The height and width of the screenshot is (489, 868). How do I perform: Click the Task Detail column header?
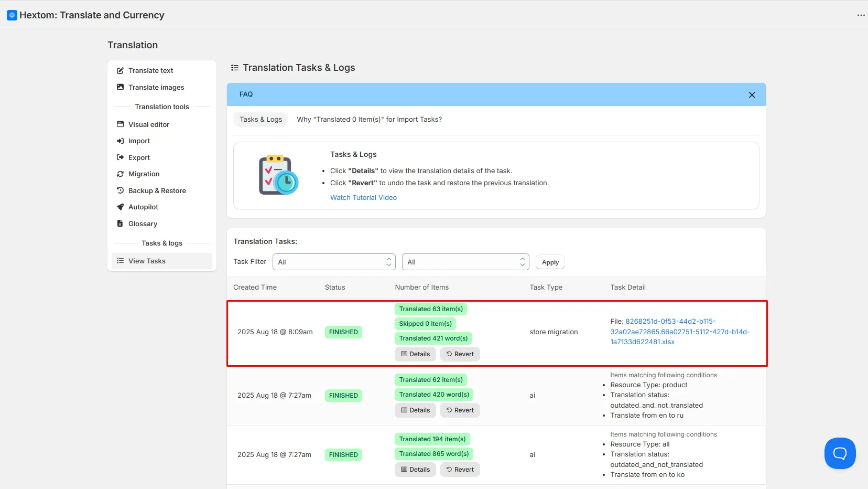coord(628,288)
